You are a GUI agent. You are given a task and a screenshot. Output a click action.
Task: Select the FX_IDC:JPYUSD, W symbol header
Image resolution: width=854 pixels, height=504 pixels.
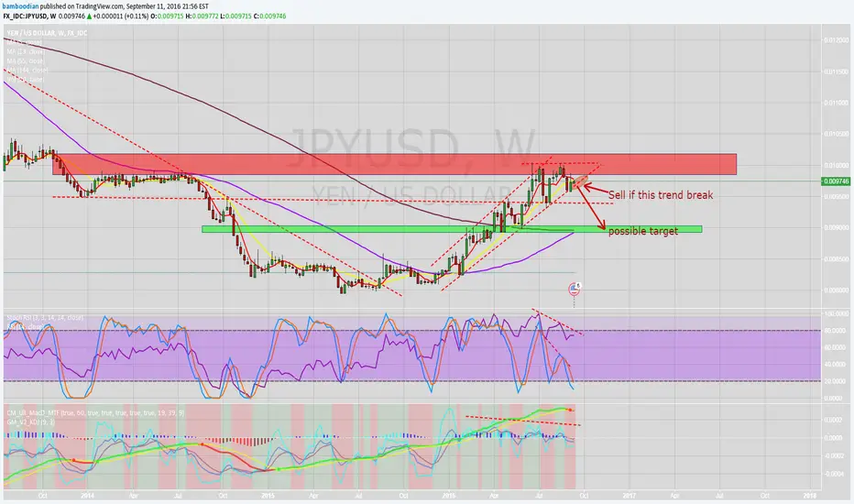(29, 16)
